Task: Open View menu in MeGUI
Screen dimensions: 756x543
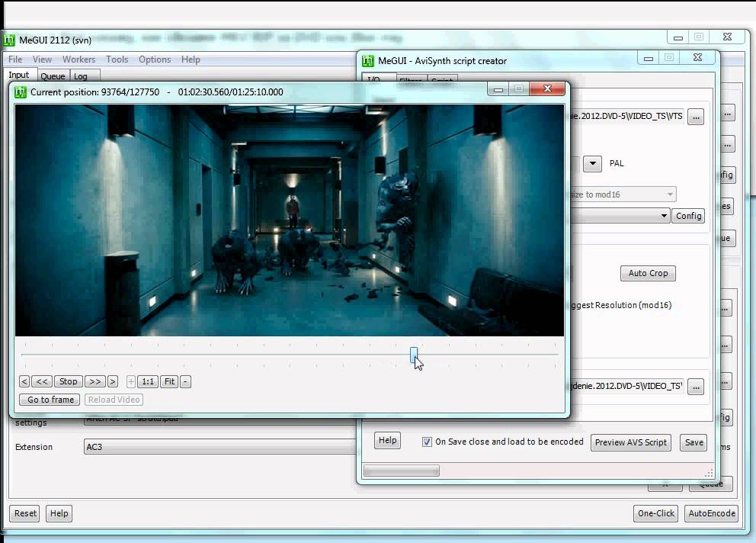Action: click(x=42, y=59)
